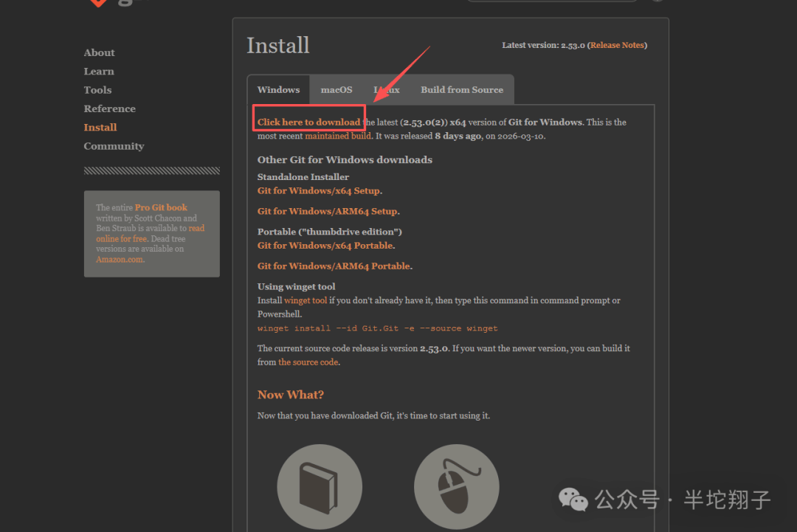Click the book icon under Now What
Screen dimensions: 797x532
pos(320,487)
